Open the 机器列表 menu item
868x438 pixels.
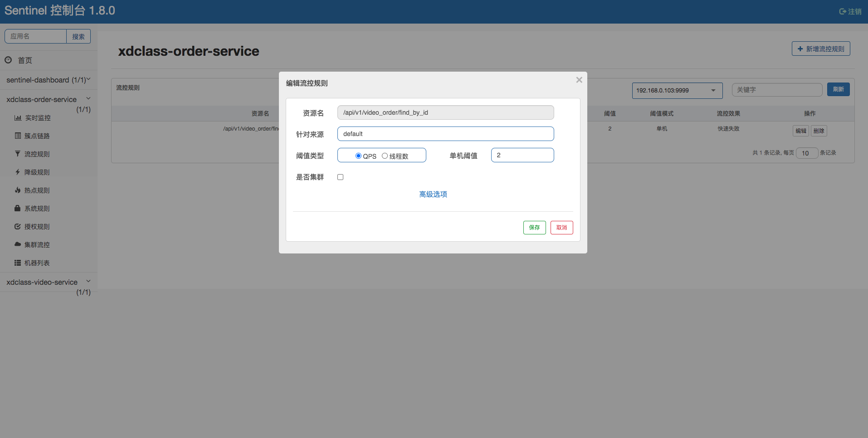point(37,263)
